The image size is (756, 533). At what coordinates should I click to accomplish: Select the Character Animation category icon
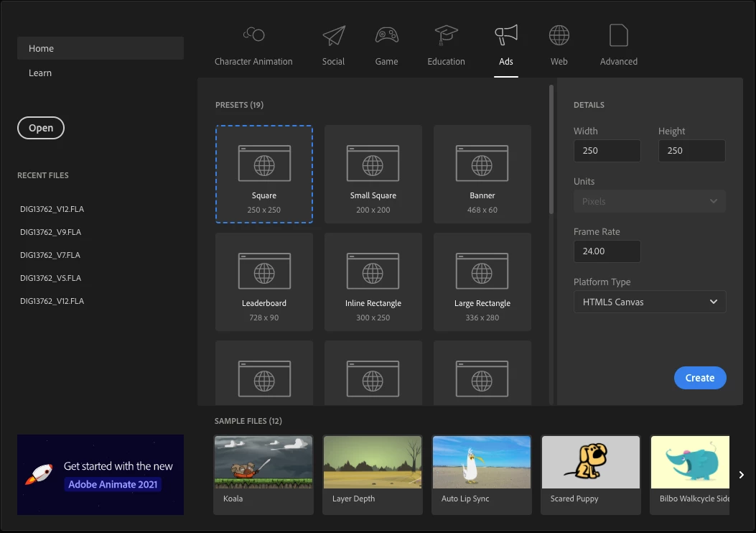pyautogui.click(x=253, y=34)
